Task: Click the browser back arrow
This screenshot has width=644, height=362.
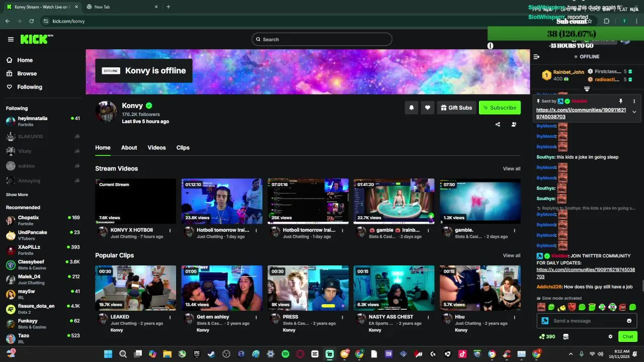Action: click(x=8, y=21)
